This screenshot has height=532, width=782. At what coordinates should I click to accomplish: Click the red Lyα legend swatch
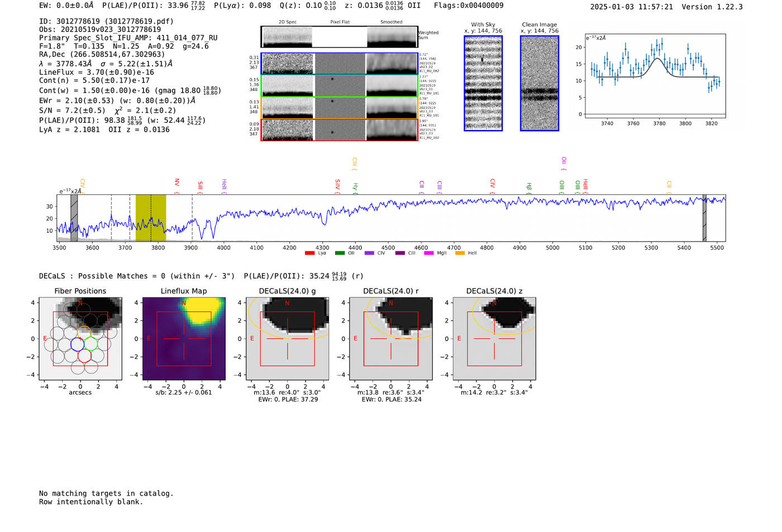click(310, 253)
